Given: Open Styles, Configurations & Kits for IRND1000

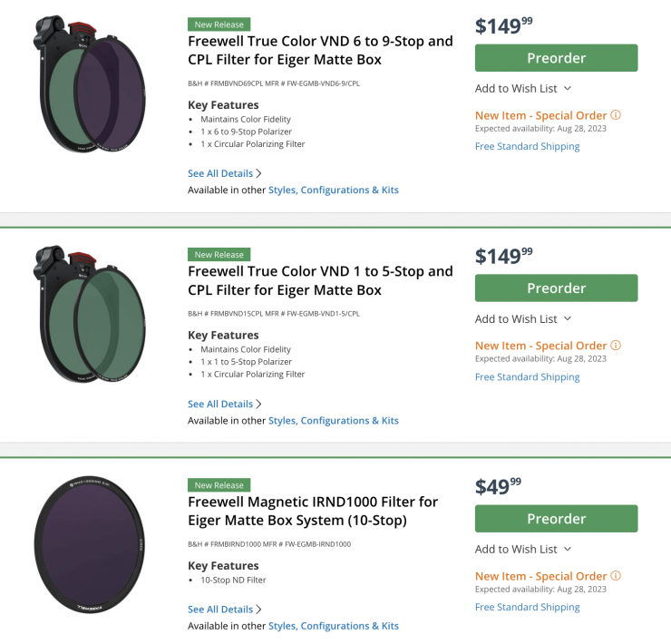Looking at the screenshot, I should [x=334, y=626].
